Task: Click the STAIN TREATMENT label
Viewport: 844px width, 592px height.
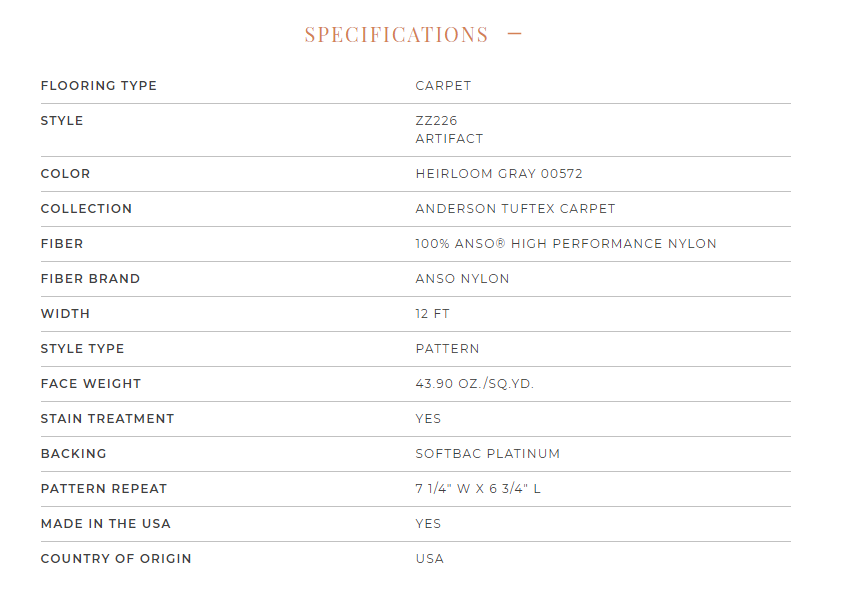Action: [x=108, y=419]
